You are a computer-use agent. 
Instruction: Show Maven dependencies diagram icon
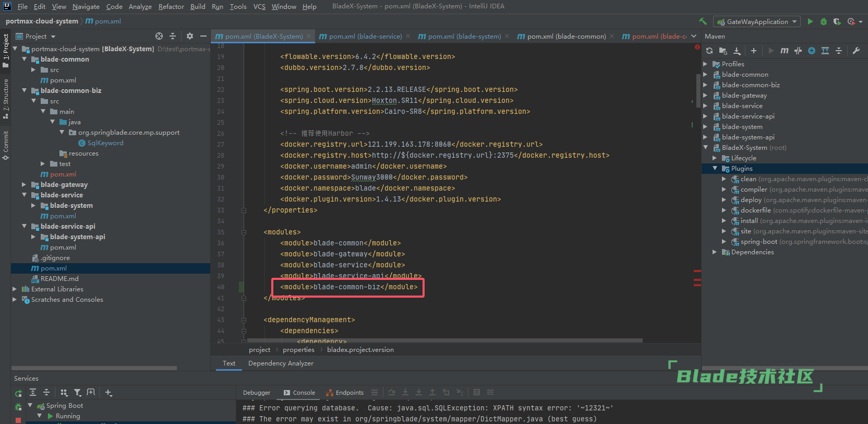click(825, 51)
